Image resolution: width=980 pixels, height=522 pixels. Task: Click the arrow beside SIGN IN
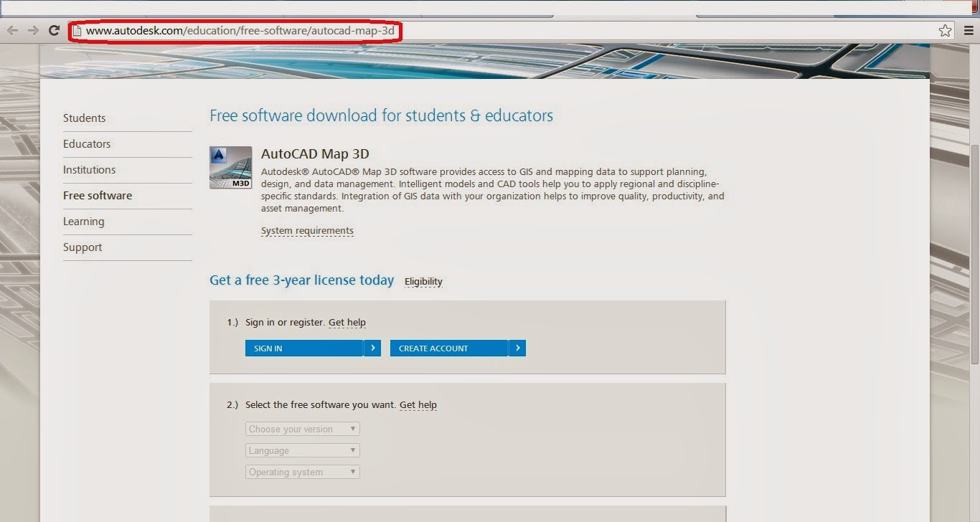(372, 348)
